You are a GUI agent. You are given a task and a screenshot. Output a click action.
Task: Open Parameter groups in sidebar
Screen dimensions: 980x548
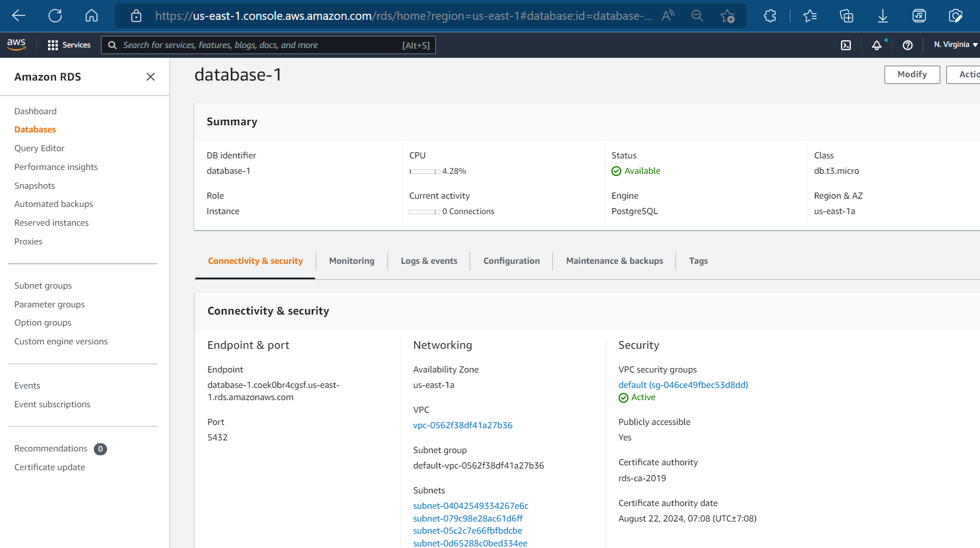point(50,305)
